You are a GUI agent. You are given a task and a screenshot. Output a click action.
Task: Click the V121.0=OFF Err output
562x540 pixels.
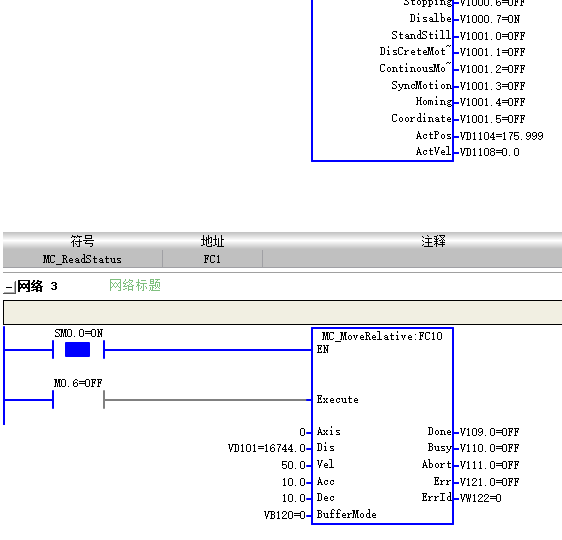point(489,482)
